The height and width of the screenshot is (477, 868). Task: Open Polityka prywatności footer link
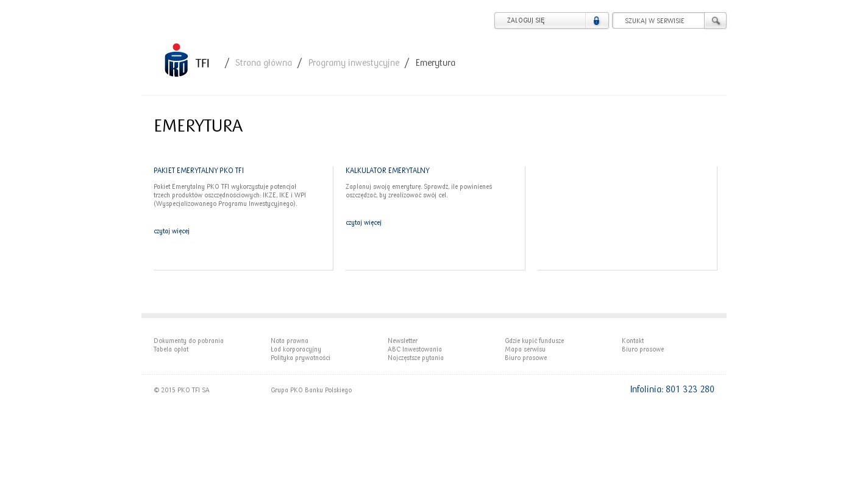[x=301, y=358]
